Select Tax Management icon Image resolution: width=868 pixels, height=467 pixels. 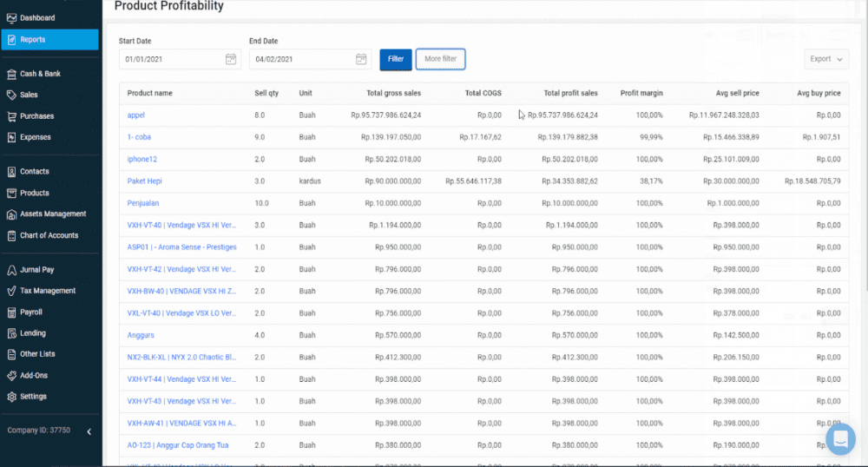11,291
